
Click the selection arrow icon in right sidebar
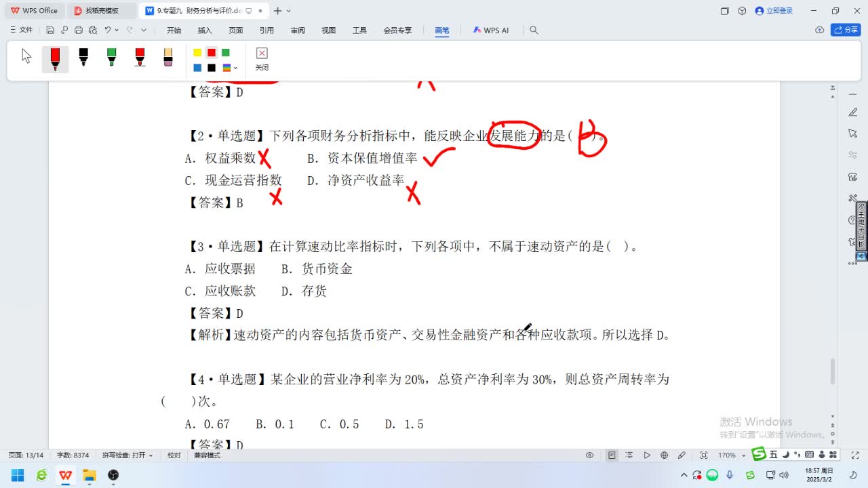(x=853, y=134)
